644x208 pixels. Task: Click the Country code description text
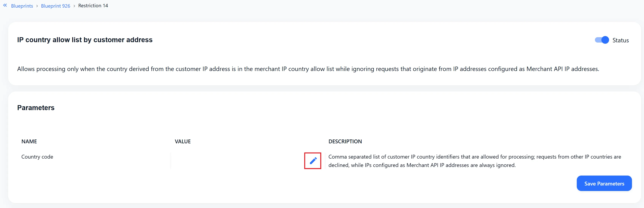[x=474, y=161]
